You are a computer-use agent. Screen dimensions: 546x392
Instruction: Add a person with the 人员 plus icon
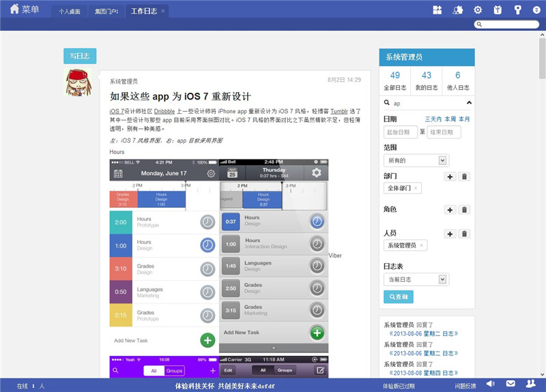[450, 234]
